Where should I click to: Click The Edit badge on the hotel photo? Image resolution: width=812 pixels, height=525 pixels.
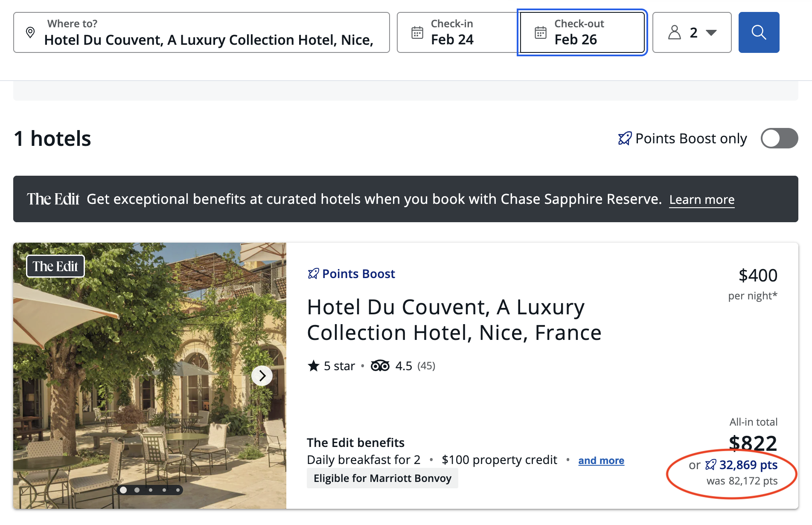[x=55, y=266]
